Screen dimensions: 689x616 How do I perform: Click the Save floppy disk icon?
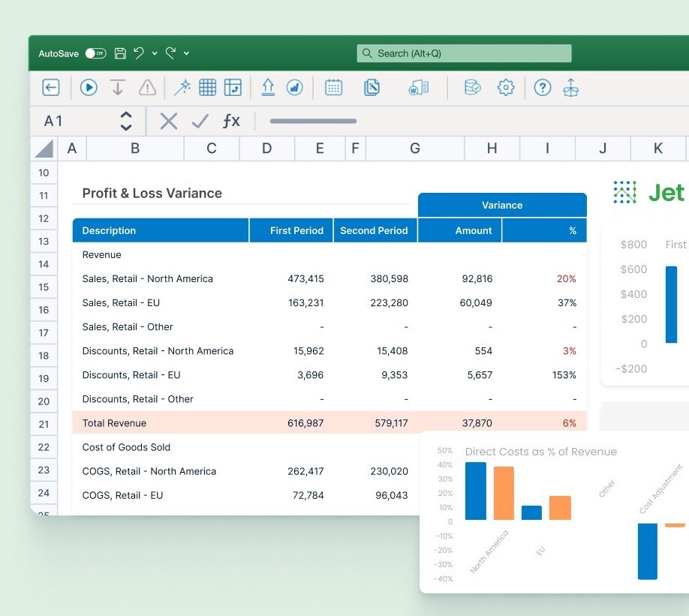(120, 53)
